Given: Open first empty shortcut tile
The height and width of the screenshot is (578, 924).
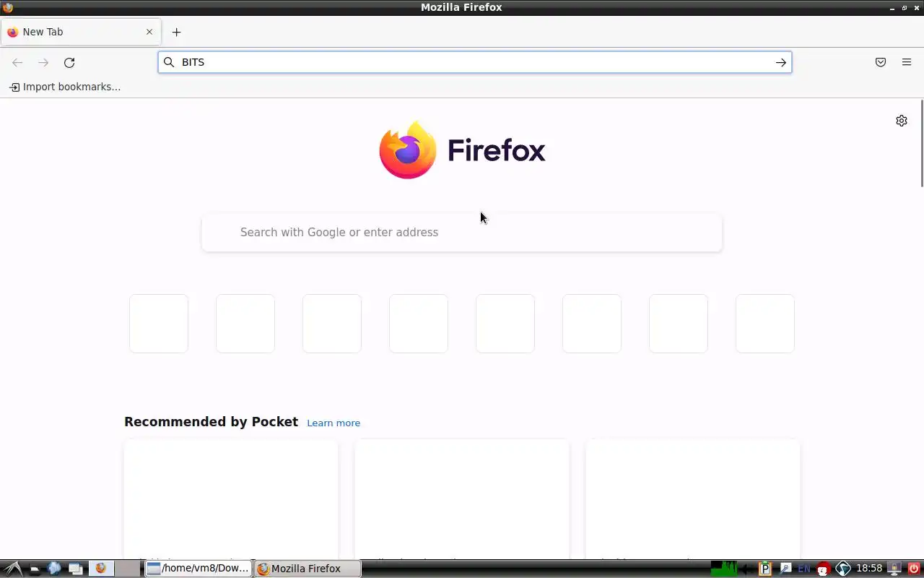Looking at the screenshot, I should pyautogui.click(x=159, y=324).
